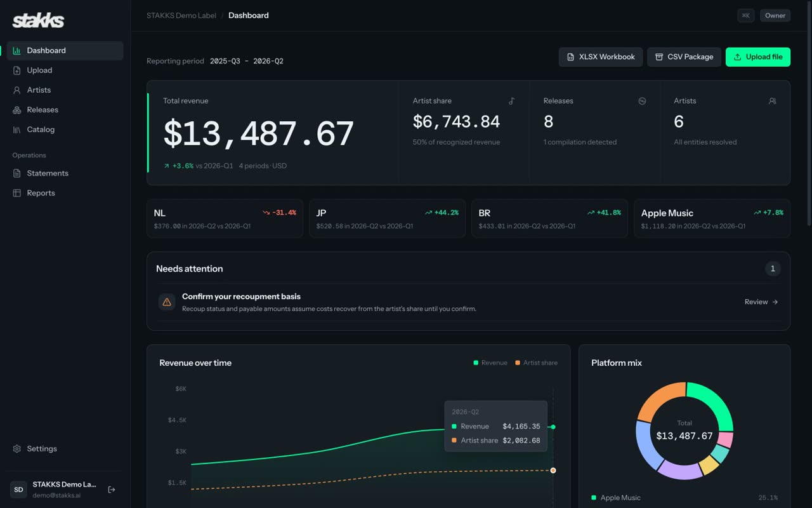Click the Needs attention count badge

point(773,269)
